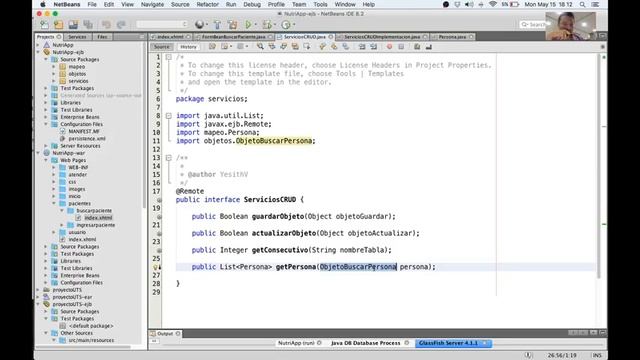This screenshot has width=640, height=360.
Task: Open the File menu
Action: pyautogui.click(x=92, y=4)
